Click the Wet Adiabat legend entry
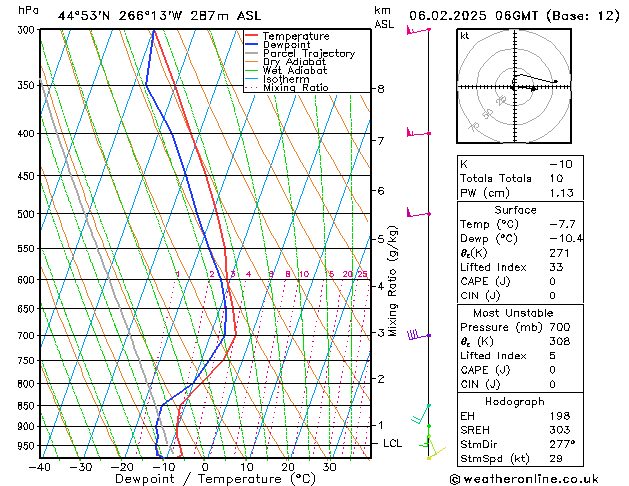629x486 pixels. coord(286,70)
